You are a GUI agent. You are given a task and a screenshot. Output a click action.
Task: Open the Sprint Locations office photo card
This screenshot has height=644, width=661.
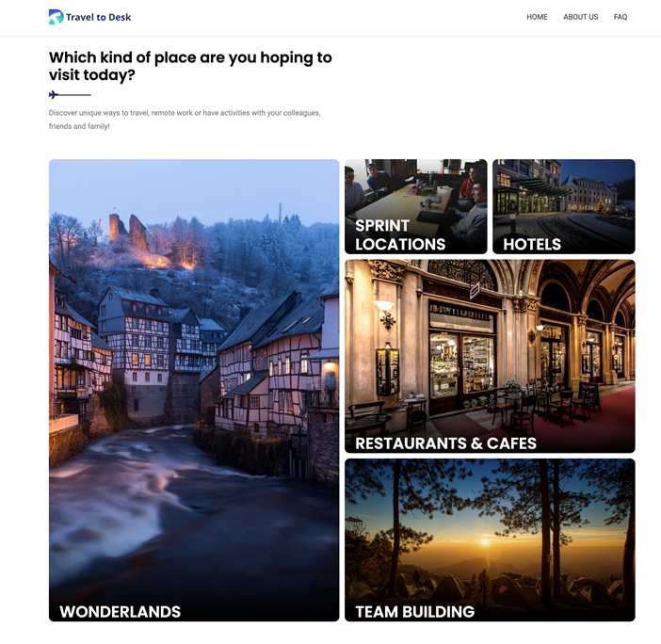(x=415, y=206)
